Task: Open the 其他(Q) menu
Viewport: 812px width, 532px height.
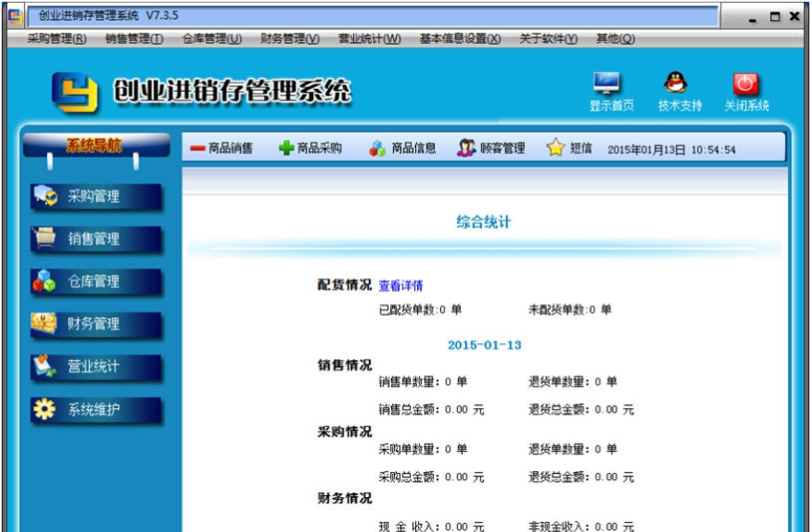Action: pos(615,39)
